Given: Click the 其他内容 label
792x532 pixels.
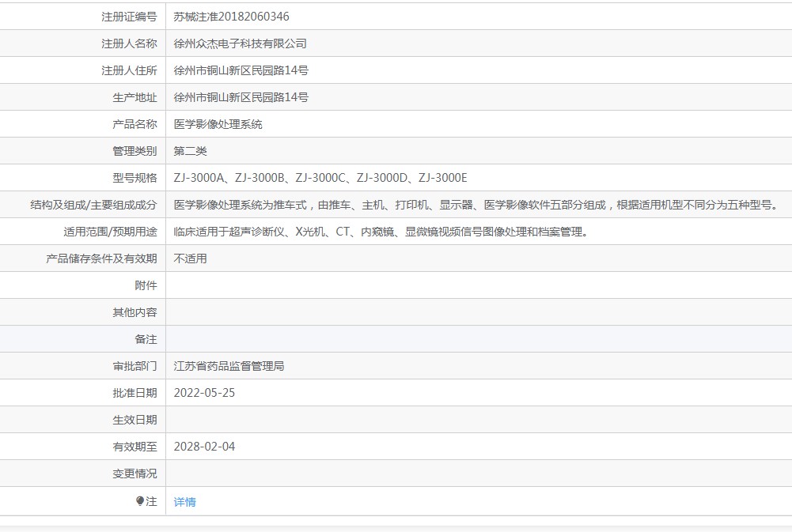Looking at the screenshot, I should [135, 312].
